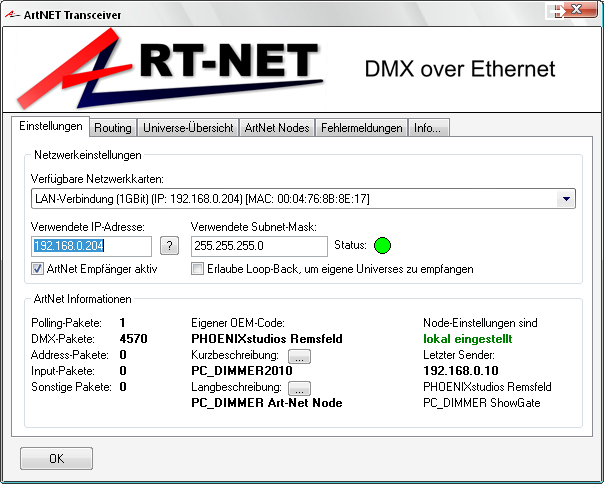Click the Eigener OEM-Code label
This screenshot has height=484, width=604.
(238, 323)
